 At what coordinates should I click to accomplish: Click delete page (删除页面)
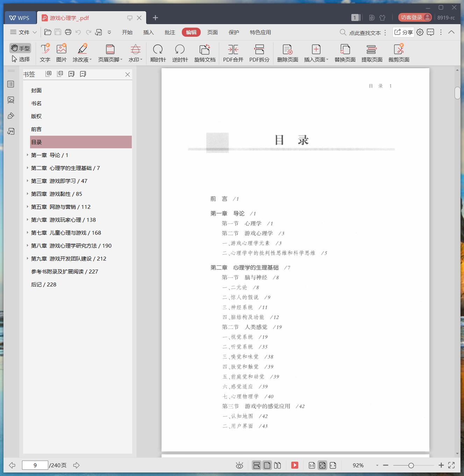288,53
